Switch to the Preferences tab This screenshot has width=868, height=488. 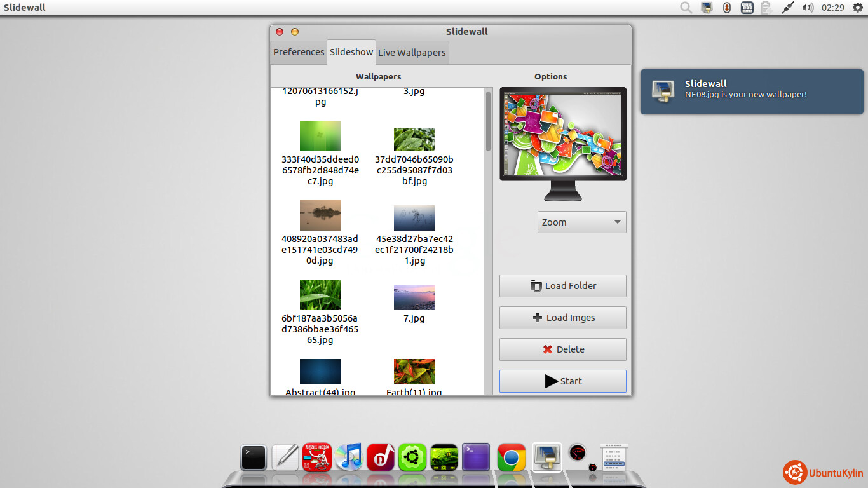click(x=299, y=52)
